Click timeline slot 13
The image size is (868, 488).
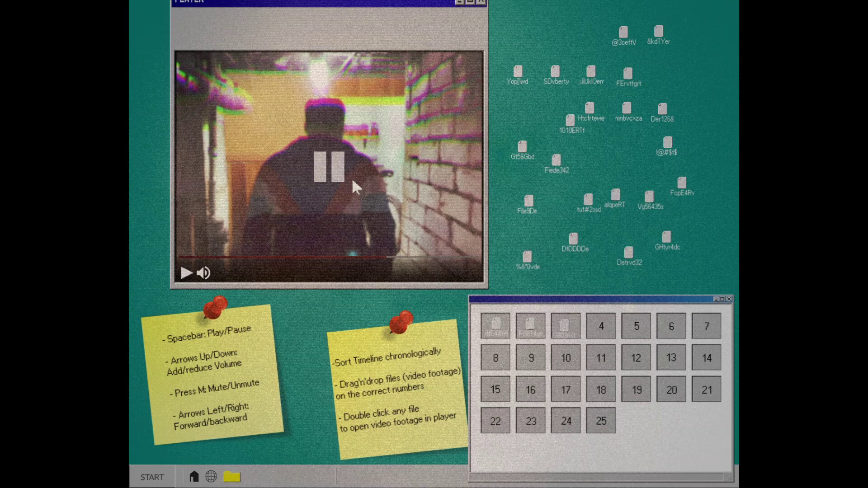coord(671,358)
